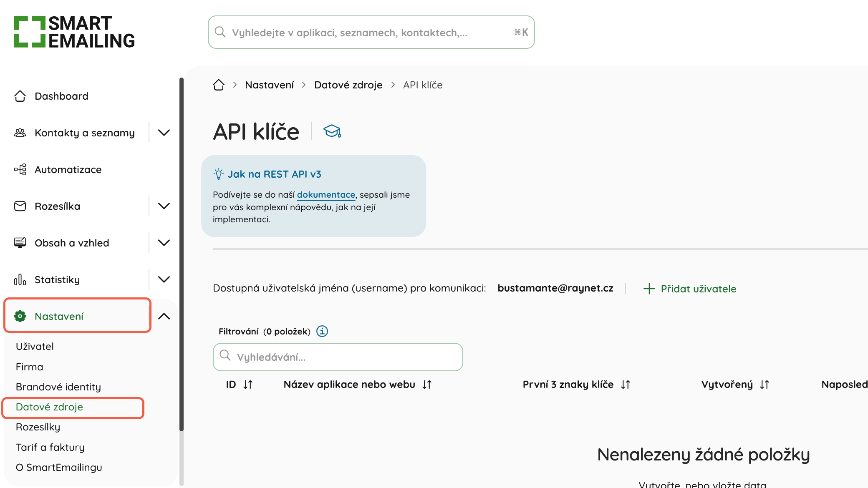Click the lightbulb icon in REST API tip
The height and width of the screenshot is (488, 868).
pos(219,174)
